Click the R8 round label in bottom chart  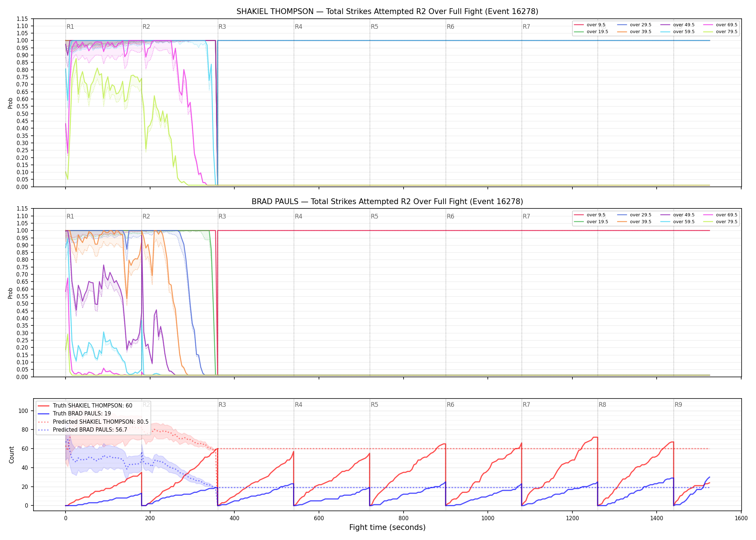click(x=602, y=405)
